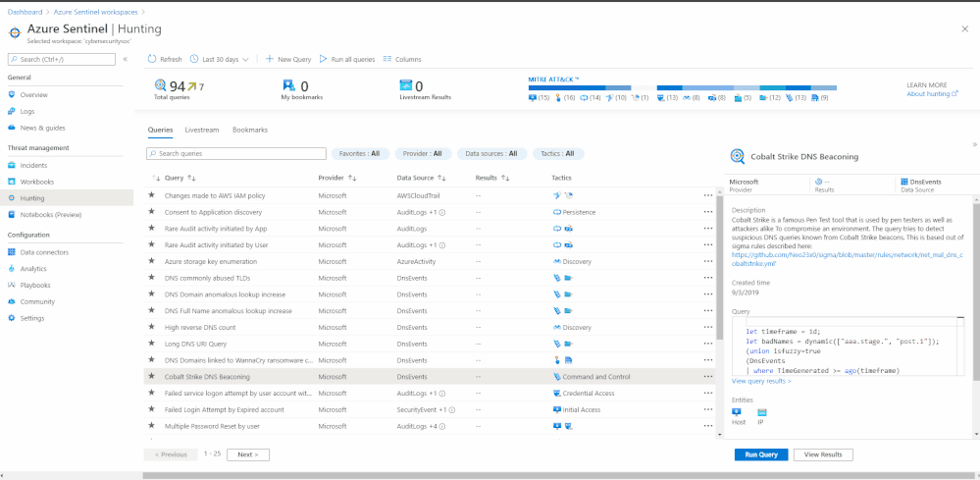Open the Provider : All filter

423,153
